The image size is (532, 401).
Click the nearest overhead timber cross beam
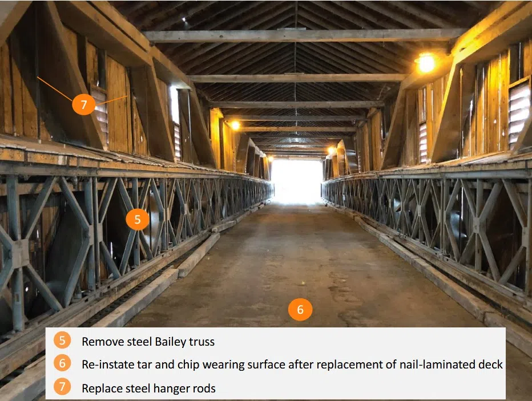coord(305,35)
